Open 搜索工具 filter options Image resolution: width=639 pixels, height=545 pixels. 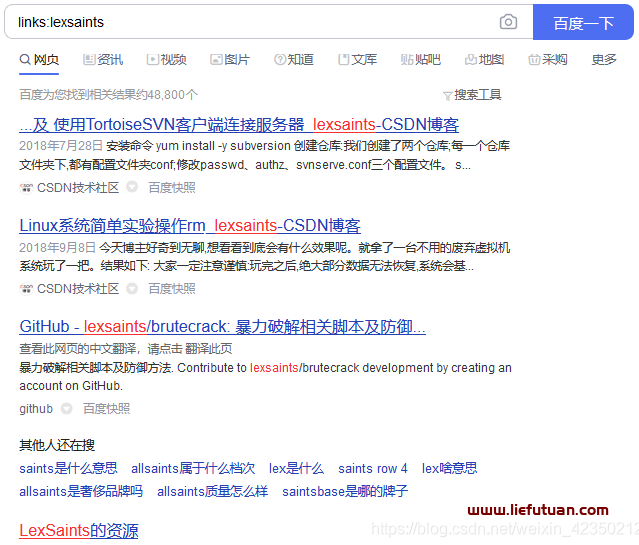pos(472,95)
